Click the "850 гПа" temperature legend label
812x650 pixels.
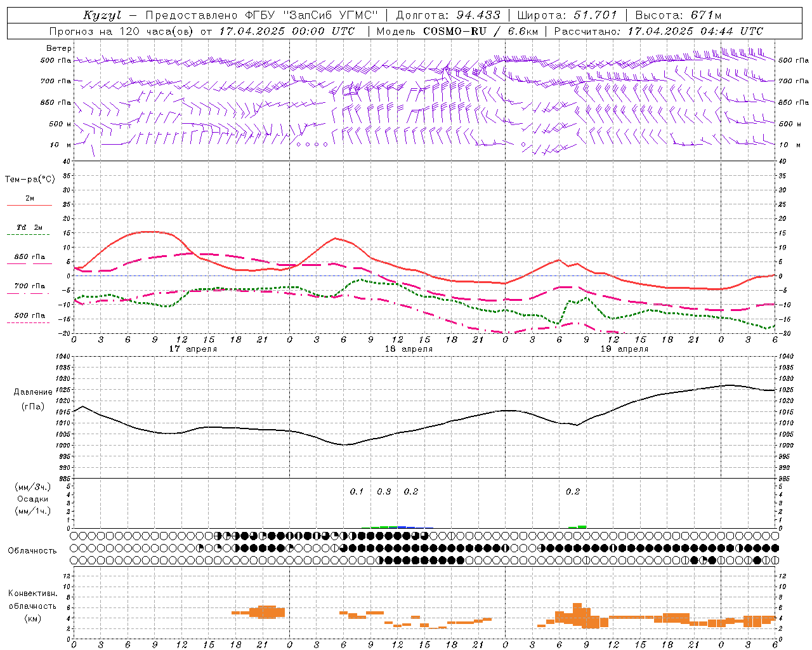29,257
